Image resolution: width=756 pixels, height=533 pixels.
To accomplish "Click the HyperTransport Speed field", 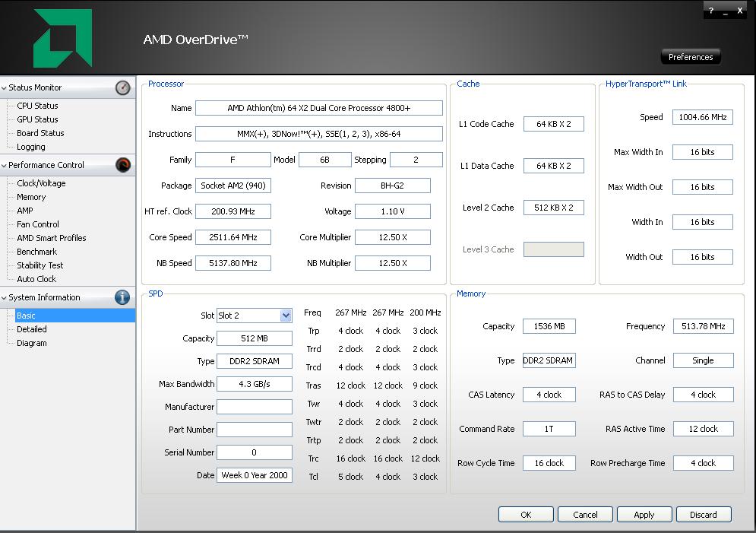I will coord(703,117).
